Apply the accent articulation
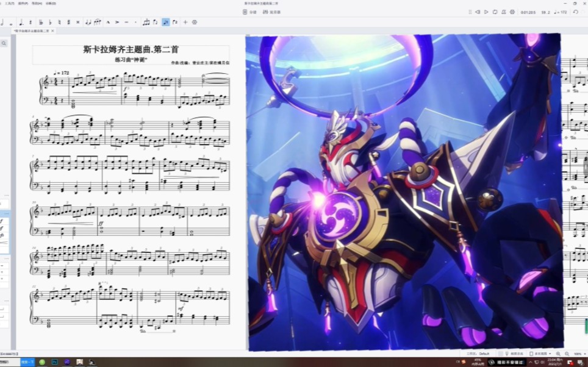The width and height of the screenshot is (588, 367). (117, 23)
